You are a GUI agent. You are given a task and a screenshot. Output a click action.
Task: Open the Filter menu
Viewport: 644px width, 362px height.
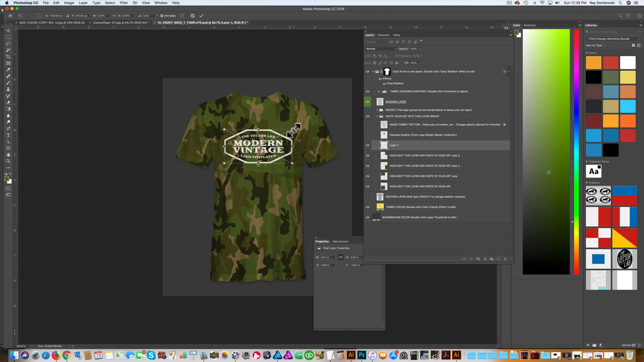tap(124, 3)
